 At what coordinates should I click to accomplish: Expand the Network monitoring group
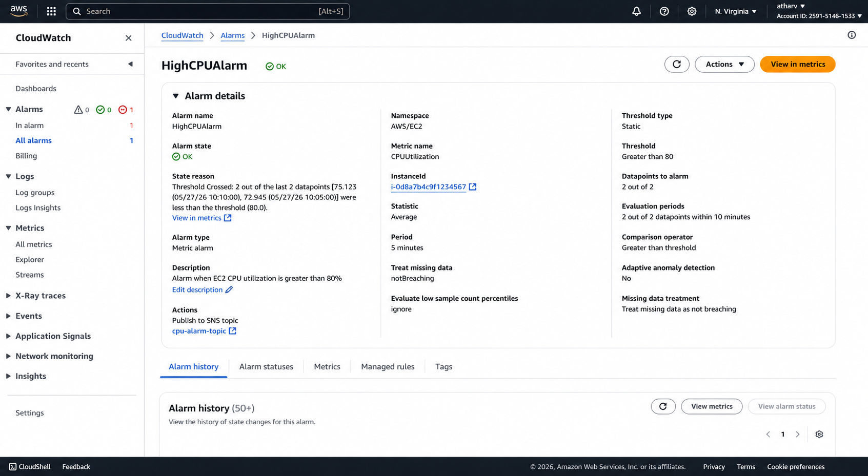point(9,356)
